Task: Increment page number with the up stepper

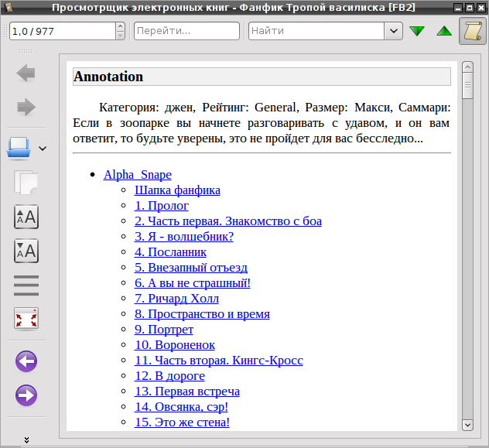Action: click(120, 27)
